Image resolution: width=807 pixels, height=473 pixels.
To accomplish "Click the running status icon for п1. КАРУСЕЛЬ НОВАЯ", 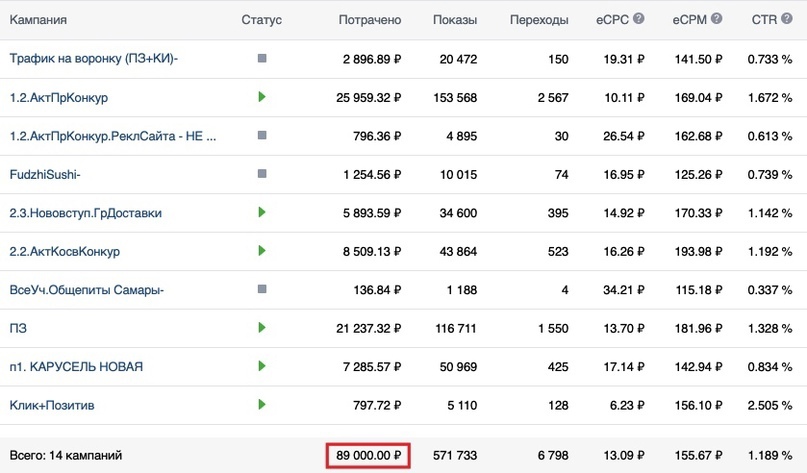I will 262,366.
